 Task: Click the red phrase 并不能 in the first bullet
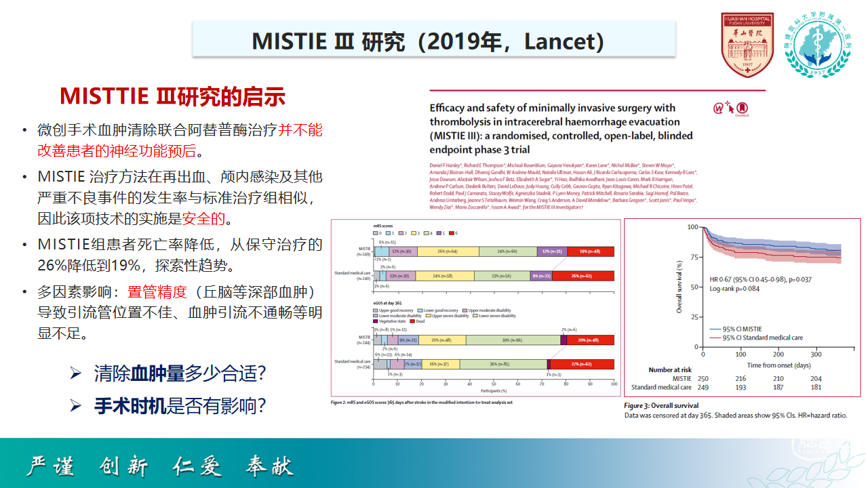coord(300,131)
